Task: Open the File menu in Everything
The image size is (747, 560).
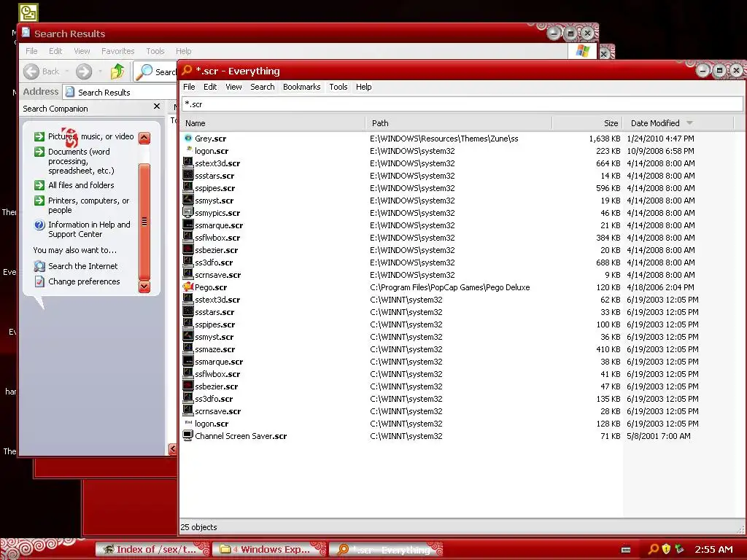Action: 189,87
